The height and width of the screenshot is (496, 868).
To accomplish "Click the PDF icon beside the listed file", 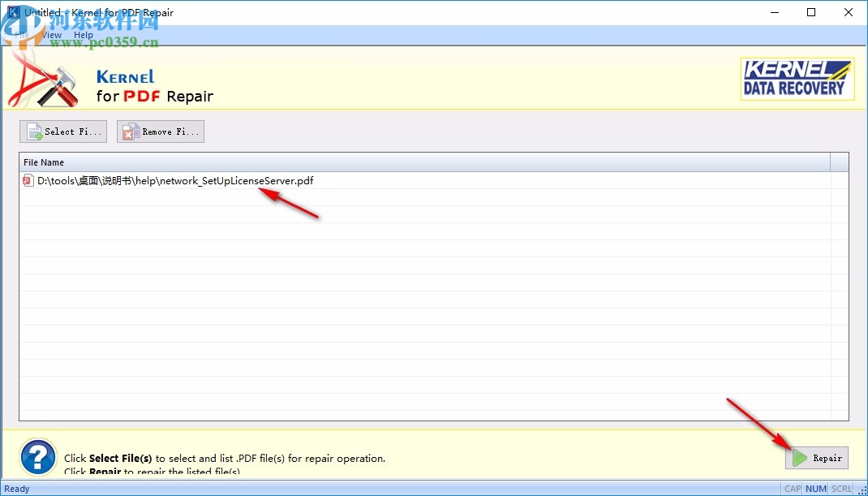I will point(27,181).
